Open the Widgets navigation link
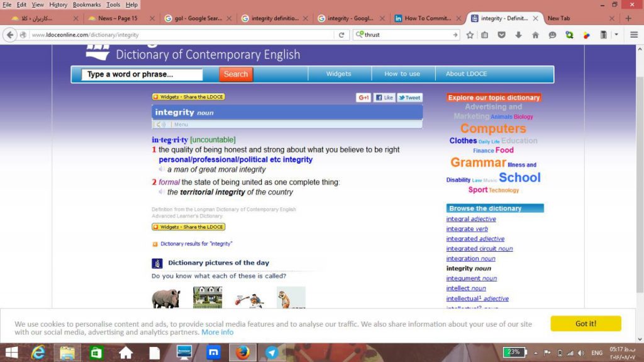Image resolution: width=644 pixels, height=362 pixels. (x=338, y=74)
